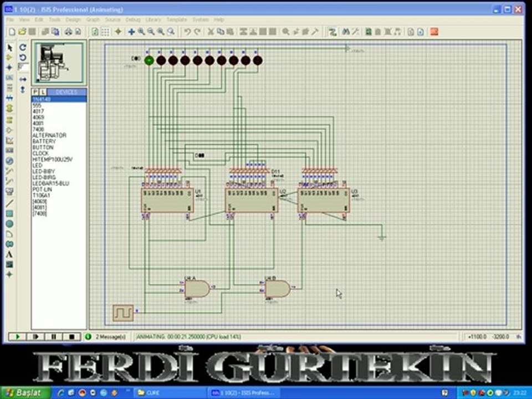Open the Template menu
The width and height of the screenshot is (532, 399).
(x=176, y=20)
